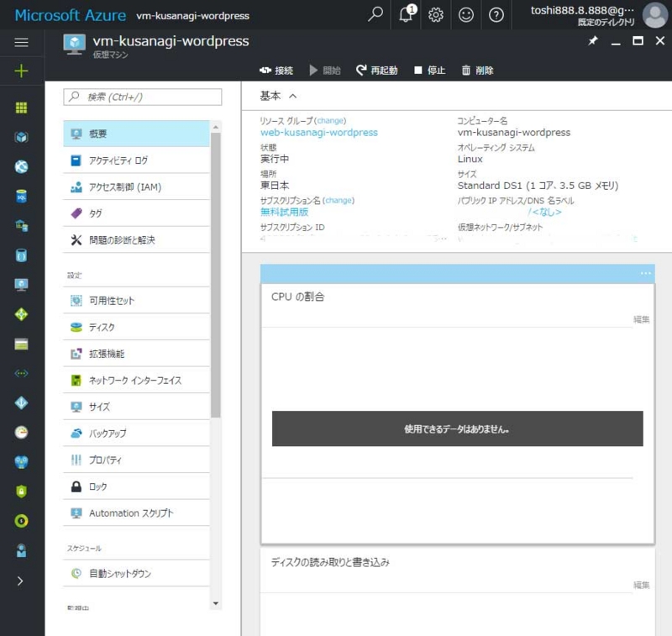Click the 無料試用版 subscription link

(284, 213)
